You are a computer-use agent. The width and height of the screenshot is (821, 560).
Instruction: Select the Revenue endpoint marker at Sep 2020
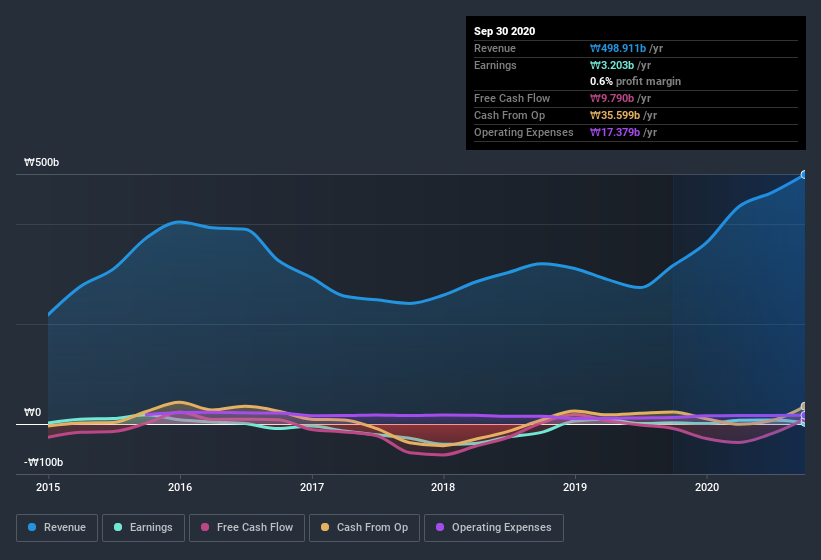[x=804, y=174]
